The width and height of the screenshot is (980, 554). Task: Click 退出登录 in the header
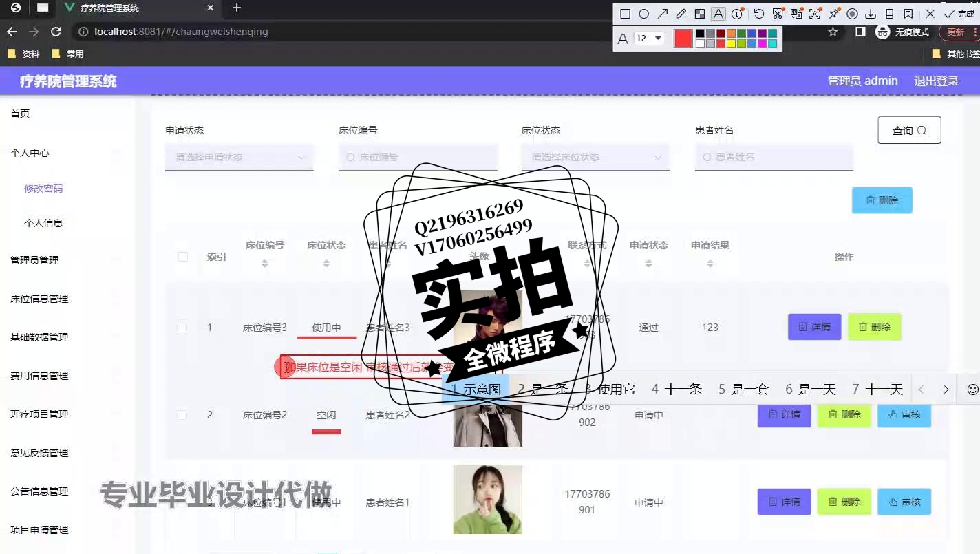click(936, 81)
